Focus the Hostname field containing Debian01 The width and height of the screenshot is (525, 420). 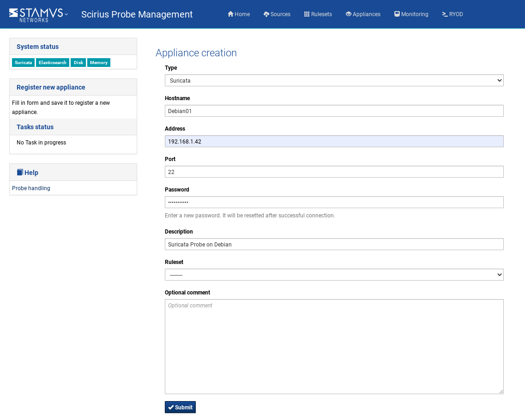[334, 111]
